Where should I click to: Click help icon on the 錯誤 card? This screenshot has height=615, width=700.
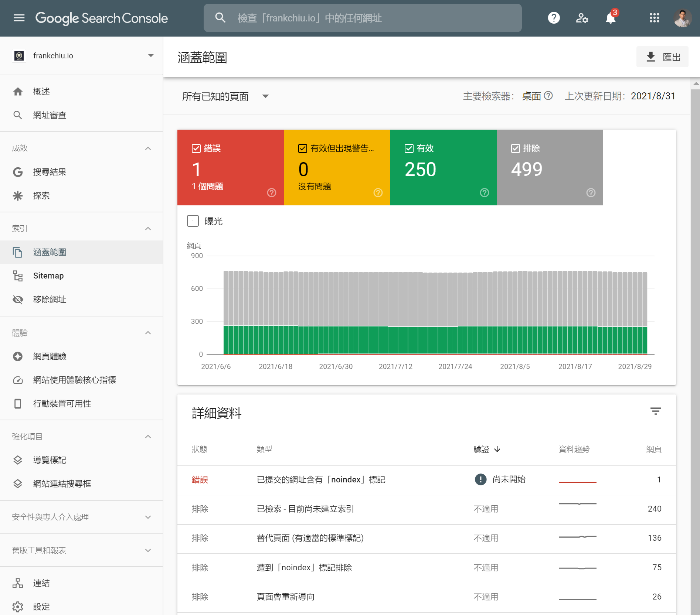[272, 192]
